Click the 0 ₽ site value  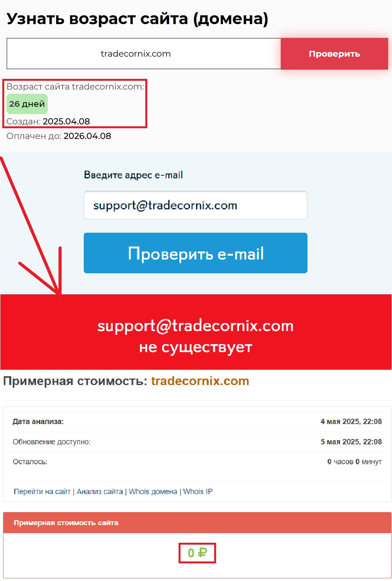coord(197,553)
